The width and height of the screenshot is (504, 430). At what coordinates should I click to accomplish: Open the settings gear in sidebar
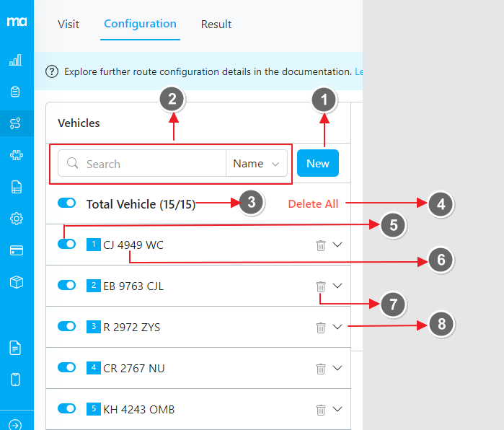point(15,219)
